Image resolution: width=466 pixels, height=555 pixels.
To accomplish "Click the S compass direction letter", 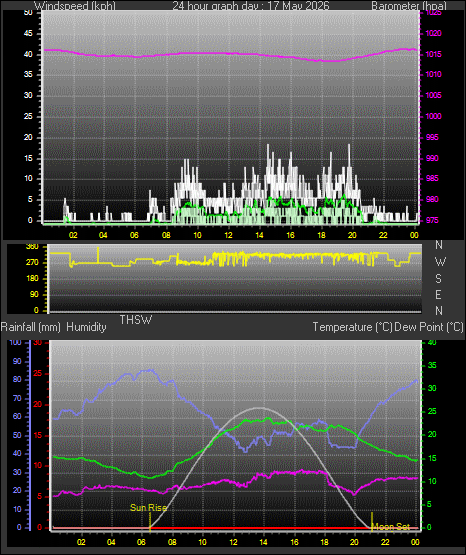I will pos(439,279).
